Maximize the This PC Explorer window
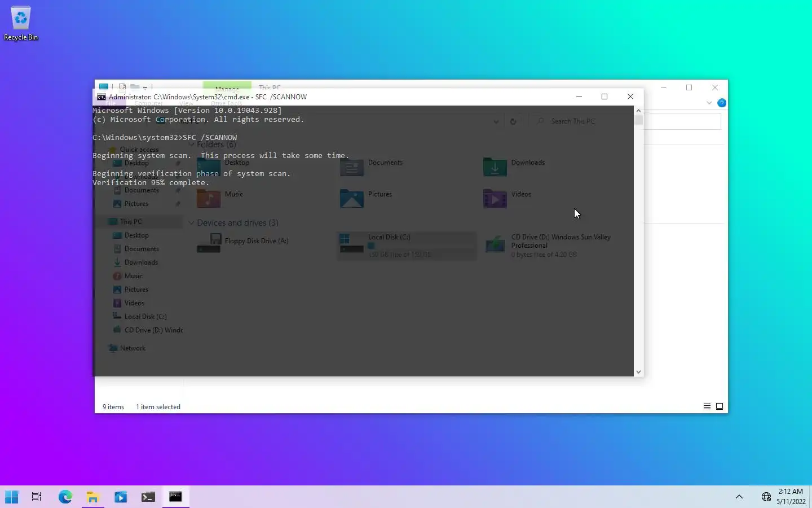 (689, 87)
